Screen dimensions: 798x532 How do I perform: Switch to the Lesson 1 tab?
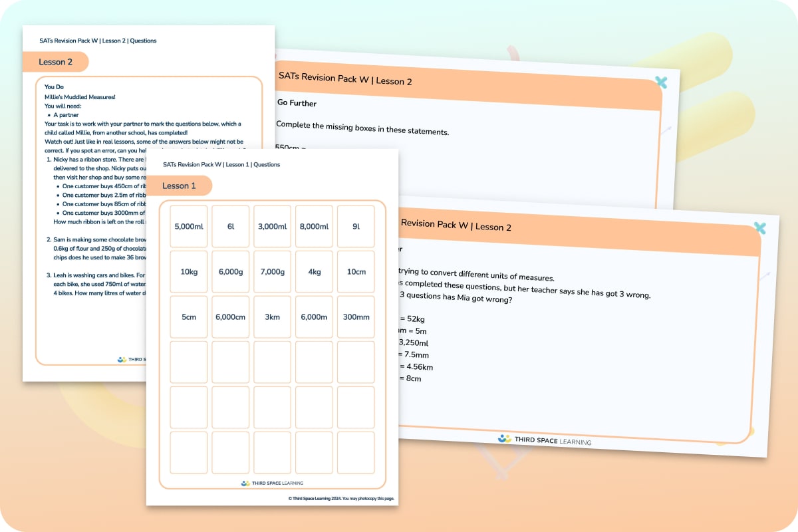(x=180, y=186)
